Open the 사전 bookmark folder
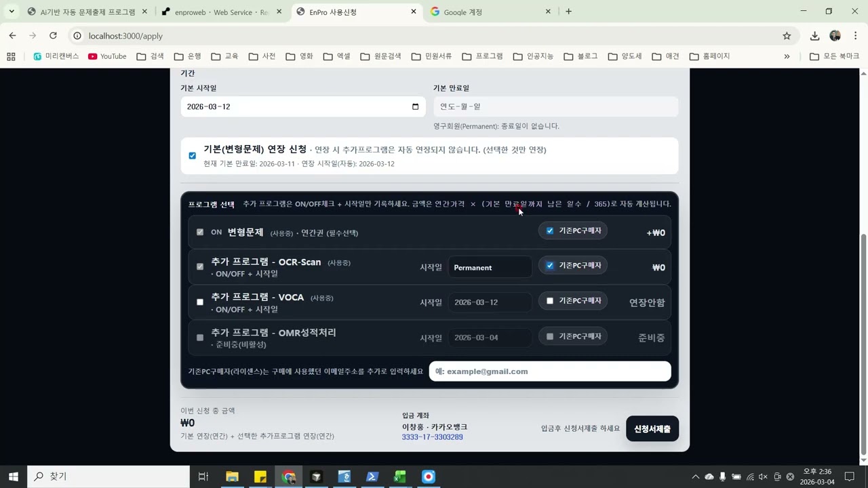The height and width of the screenshot is (488, 868). click(262, 56)
